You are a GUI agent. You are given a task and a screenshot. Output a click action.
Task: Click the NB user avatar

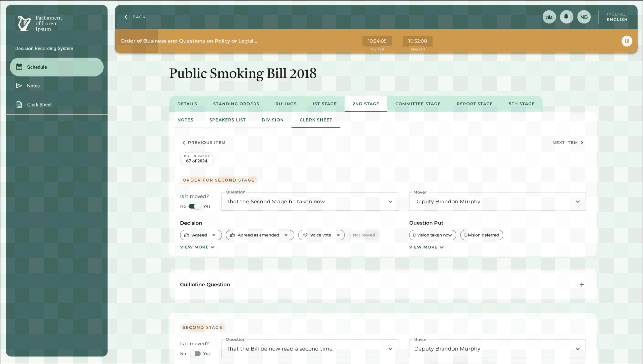click(x=584, y=17)
